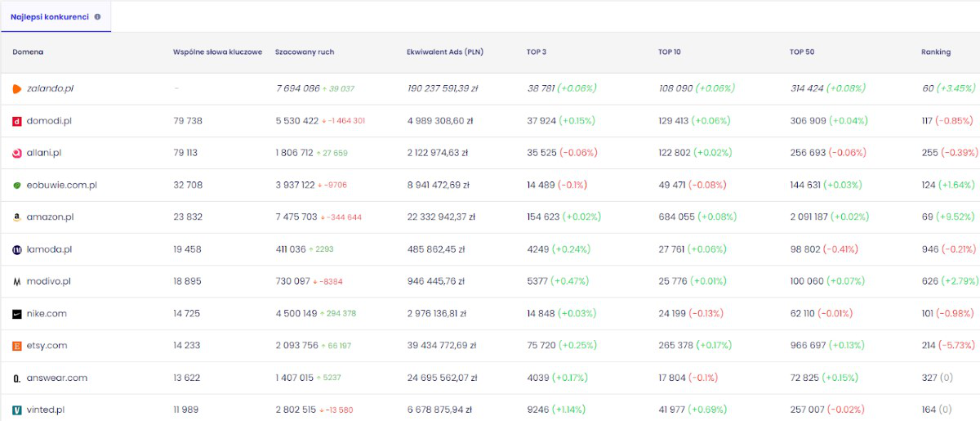Viewport: 980px width, 421px height.
Task: Click the etsy.com orange favicon
Action: [17, 346]
